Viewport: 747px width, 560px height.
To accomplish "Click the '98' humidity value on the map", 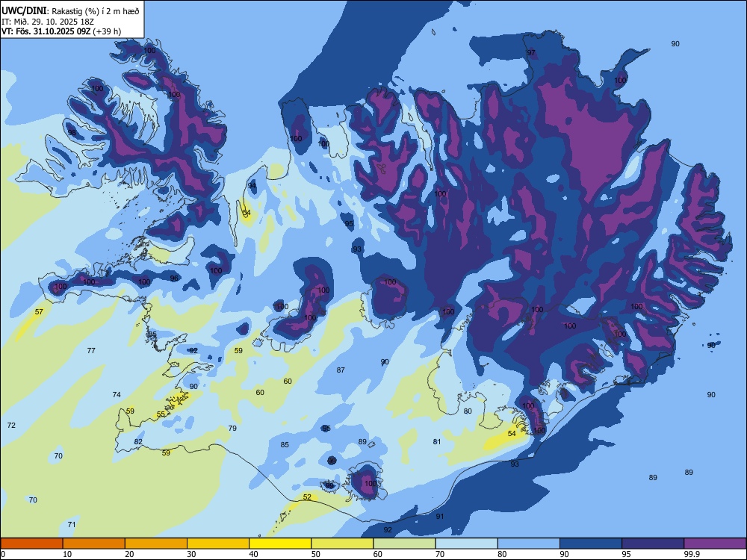I will pyautogui.click(x=72, y=132).
